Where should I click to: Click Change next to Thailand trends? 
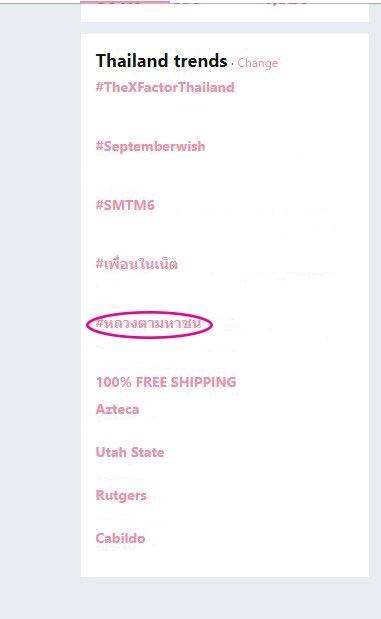tap(257, 63)
